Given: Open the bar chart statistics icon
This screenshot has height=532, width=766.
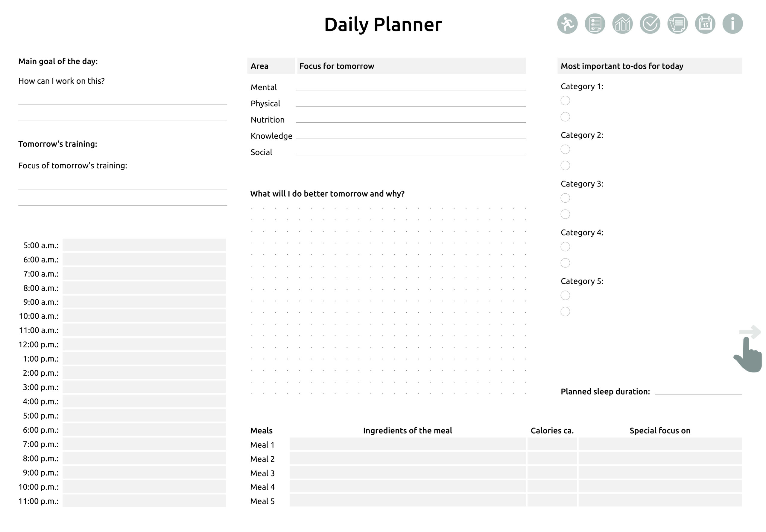Looking at the screenshot, I should tap(622, 24).
